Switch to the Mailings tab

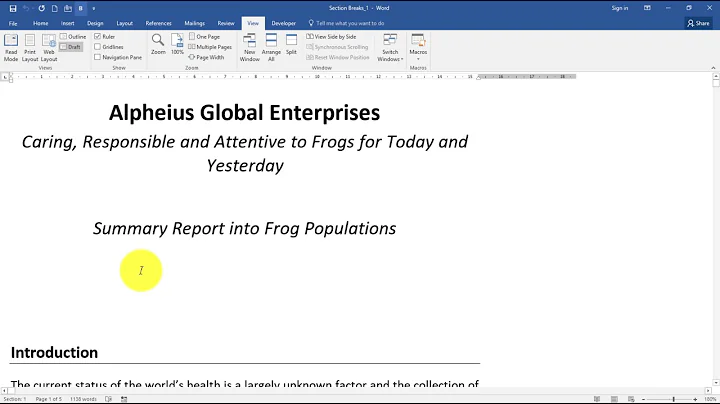195,23
